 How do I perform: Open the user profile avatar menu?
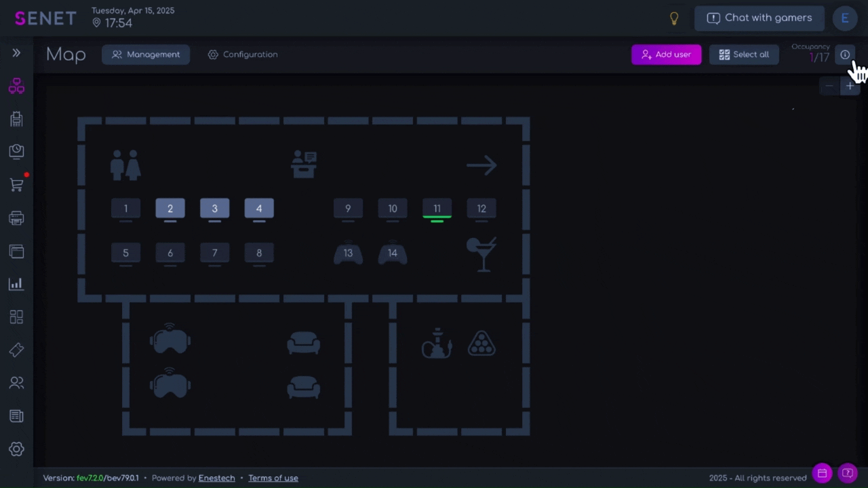[x=845, y=18]
